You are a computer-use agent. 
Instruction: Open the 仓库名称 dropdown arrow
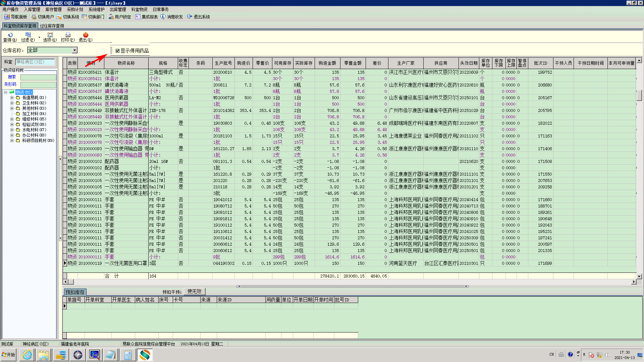click(x=75, y=50)
